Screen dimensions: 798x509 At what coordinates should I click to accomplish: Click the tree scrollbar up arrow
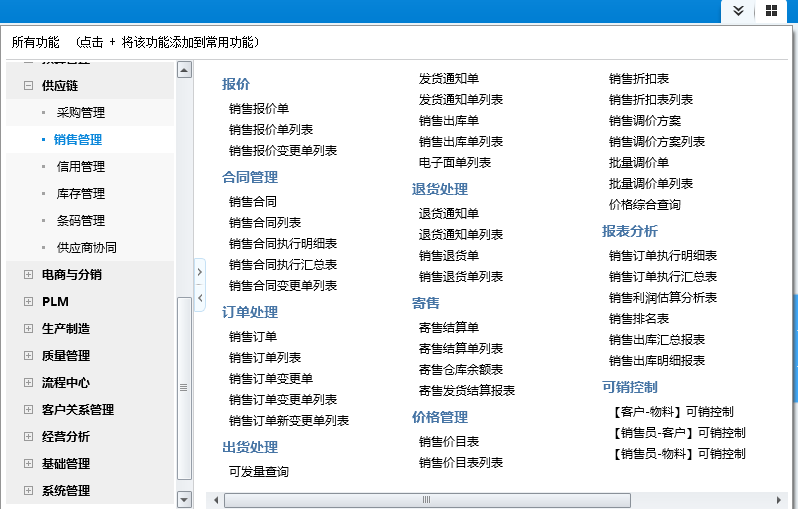(x=184, y=70)
